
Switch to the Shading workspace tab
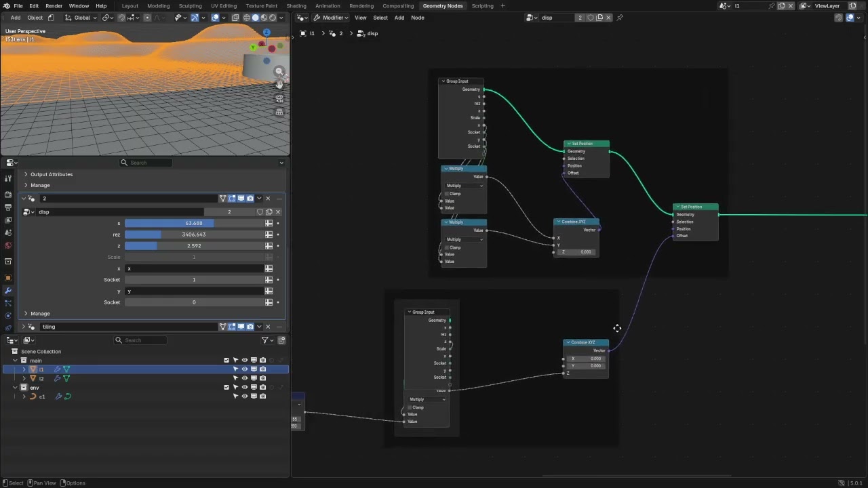tap(296, 5)
